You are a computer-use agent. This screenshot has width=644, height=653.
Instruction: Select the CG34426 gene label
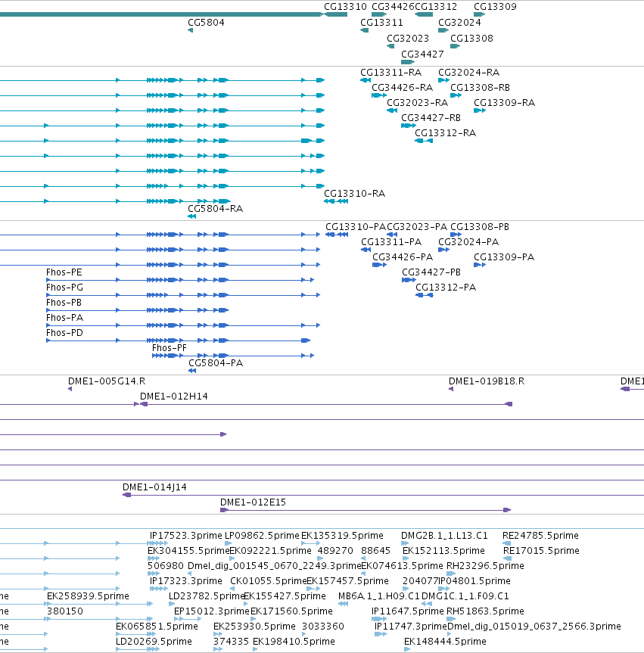(x=393, y=7)
